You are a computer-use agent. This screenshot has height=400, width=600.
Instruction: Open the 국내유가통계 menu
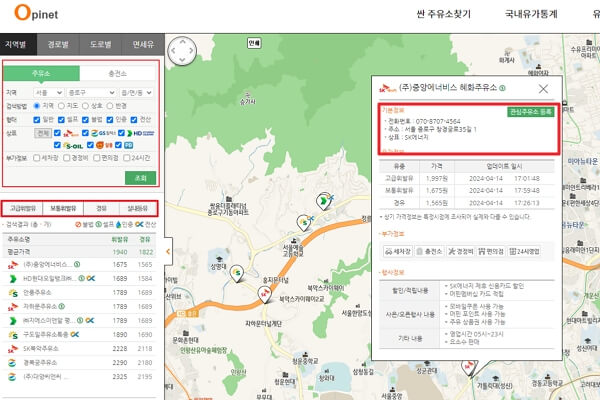531,14
